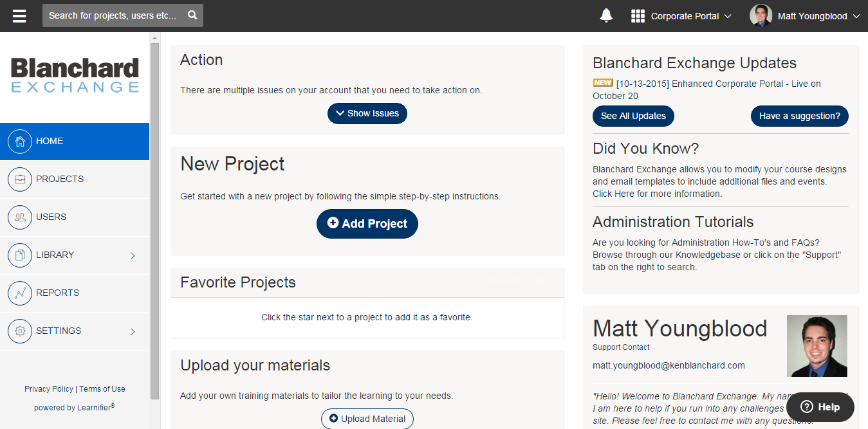Click the Blanchard Exchange Updates heading

pos(694,63)
